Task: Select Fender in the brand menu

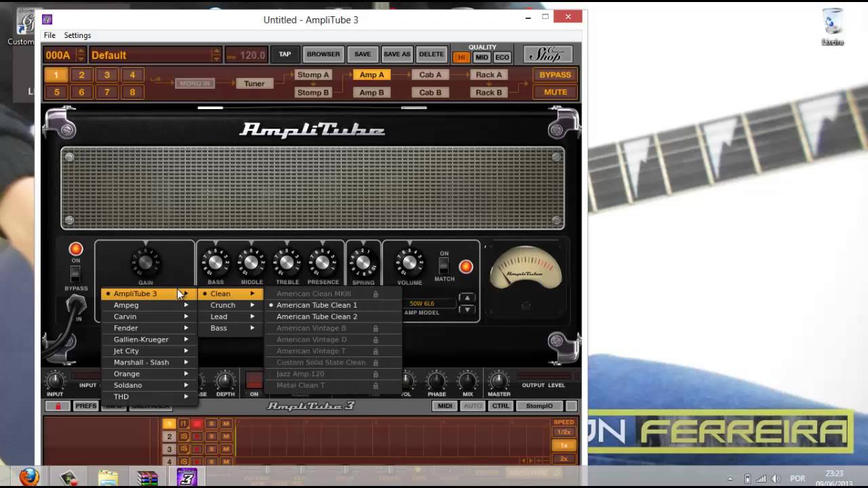Action: [x=149, y=328]
